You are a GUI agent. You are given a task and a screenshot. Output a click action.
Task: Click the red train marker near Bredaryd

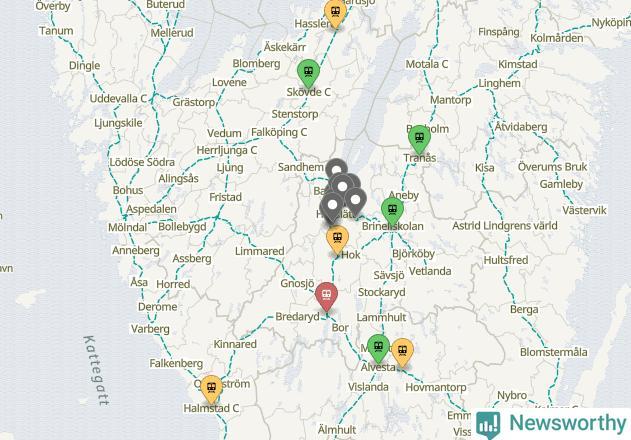326,297
